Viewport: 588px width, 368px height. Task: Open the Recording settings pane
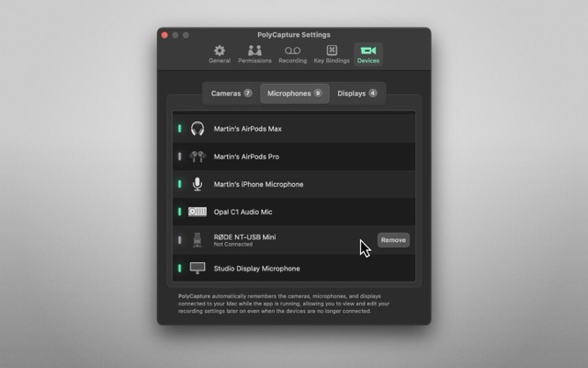[292, 54]
